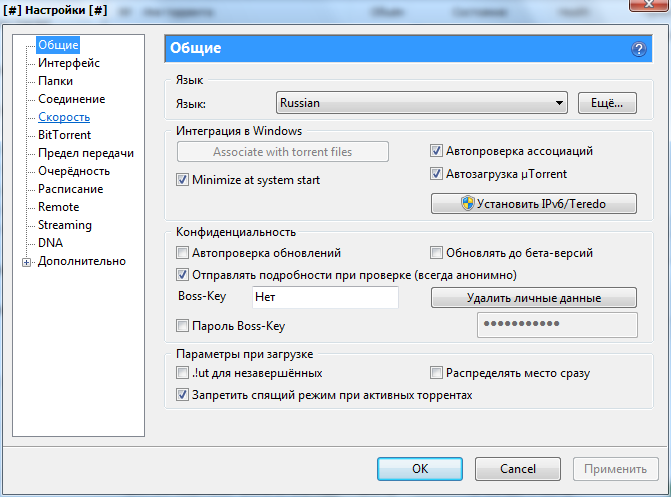The height and width of the screenshot is (497, 671).
Task: Toggle Автозагрузка µTorrent checkbox
Action: (x=437, y=173)
